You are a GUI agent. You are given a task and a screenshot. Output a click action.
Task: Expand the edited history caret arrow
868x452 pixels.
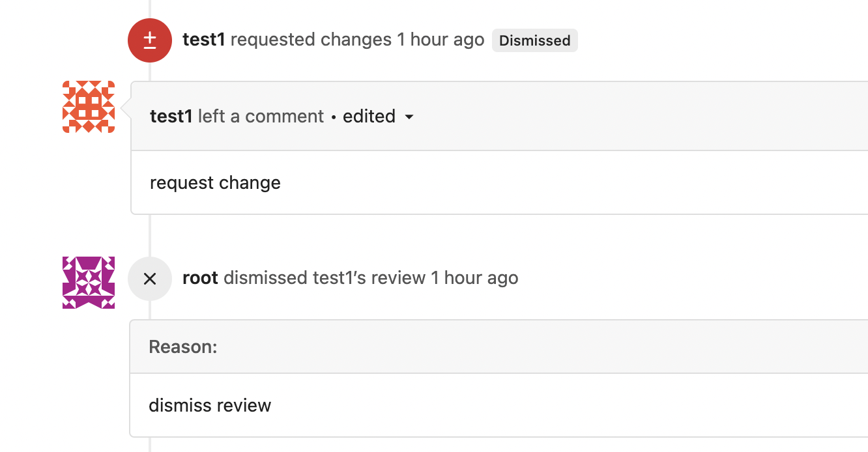409,117
